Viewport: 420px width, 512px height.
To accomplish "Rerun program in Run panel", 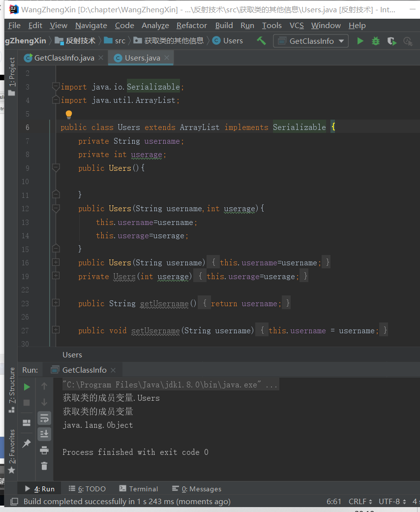I will point(27,387).
